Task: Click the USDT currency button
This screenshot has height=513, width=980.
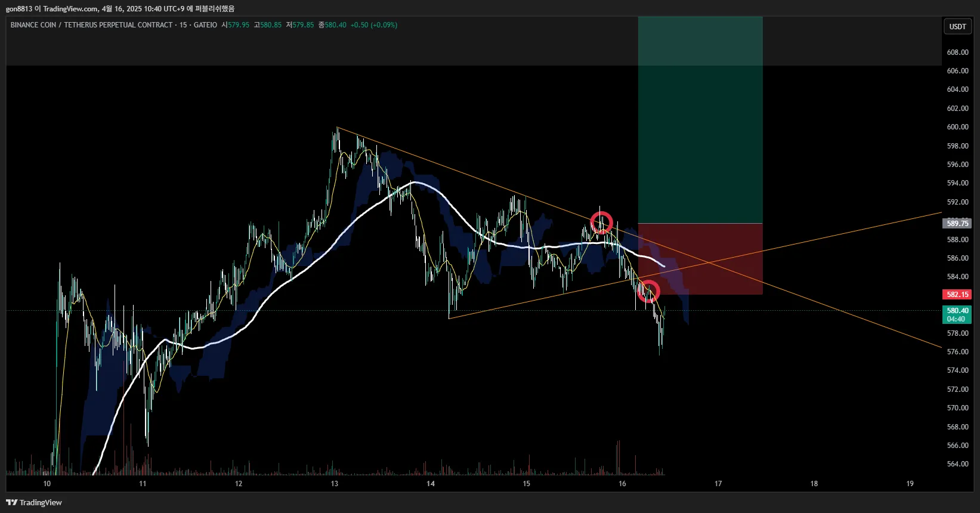Action: pos(957,26)
